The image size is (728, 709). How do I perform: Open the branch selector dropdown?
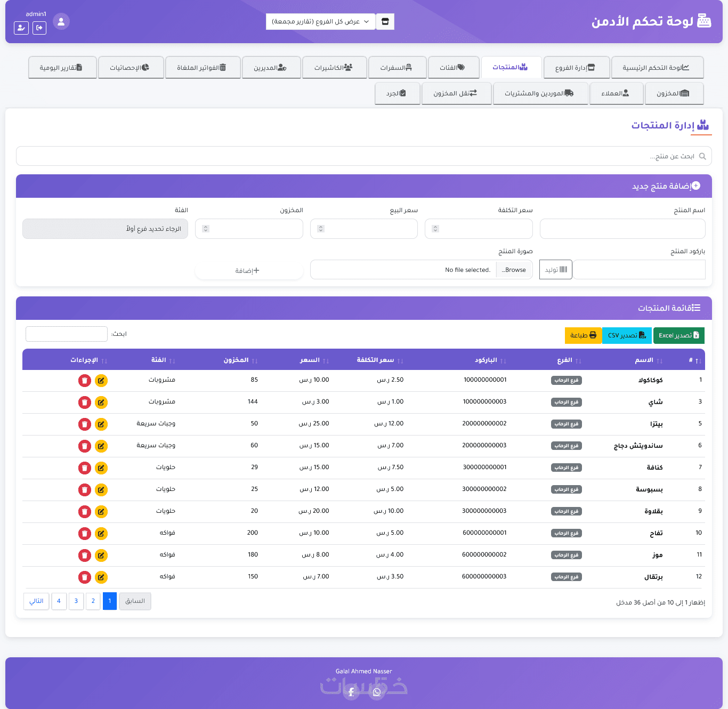[x=321, y=21]
